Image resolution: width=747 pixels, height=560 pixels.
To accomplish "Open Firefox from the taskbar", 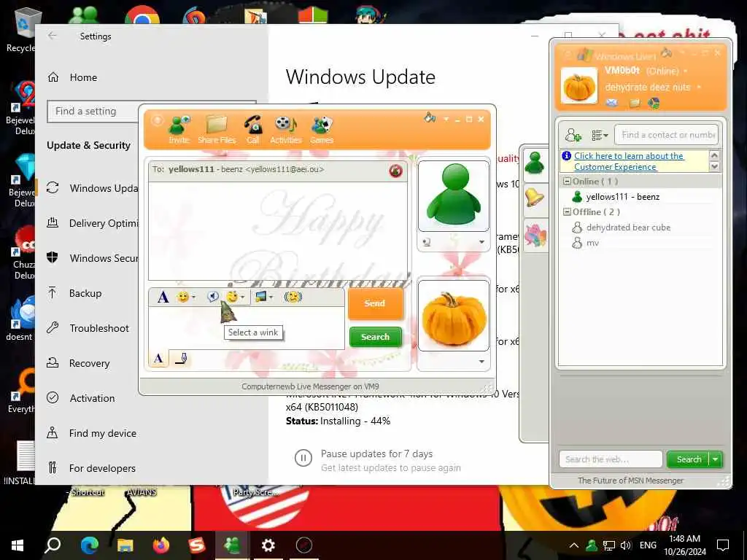I will coord(160,545).
